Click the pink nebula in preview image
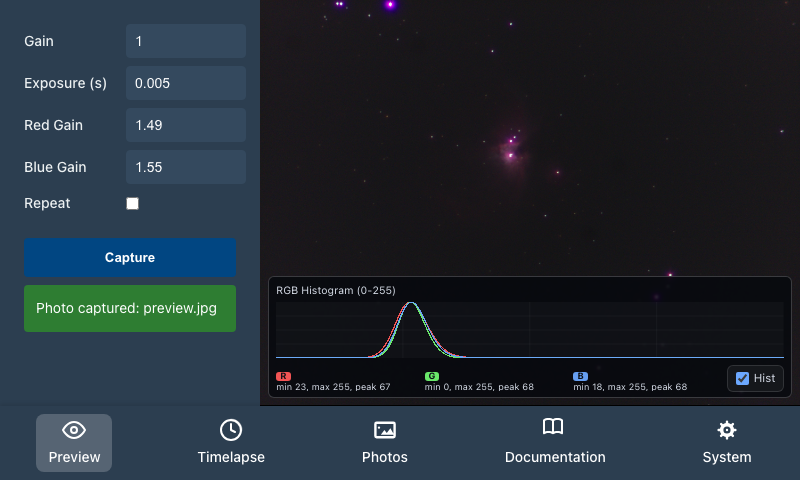This screenshot has width=800, height=480. click(x=510, y=151)
